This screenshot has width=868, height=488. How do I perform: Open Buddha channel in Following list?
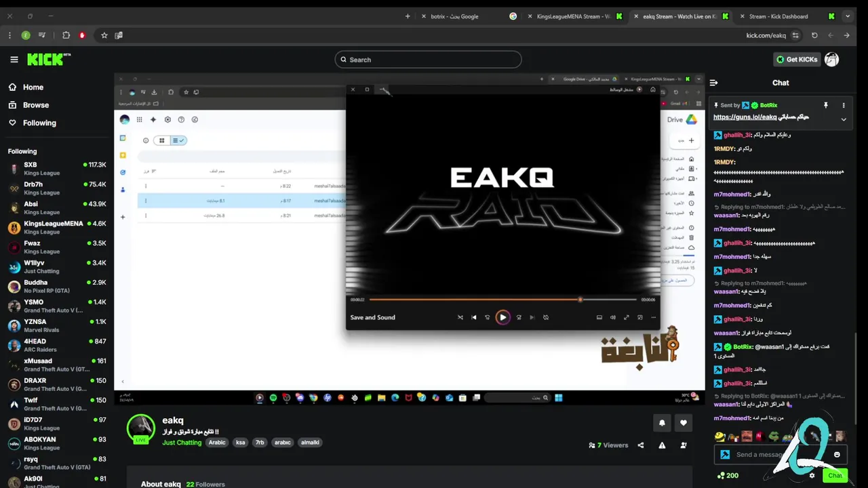(x=57, y=287)
